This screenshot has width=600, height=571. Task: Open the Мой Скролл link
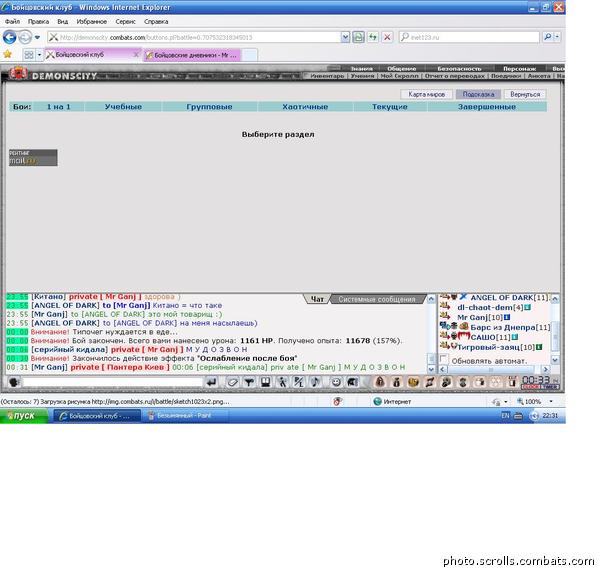point(399,76)
